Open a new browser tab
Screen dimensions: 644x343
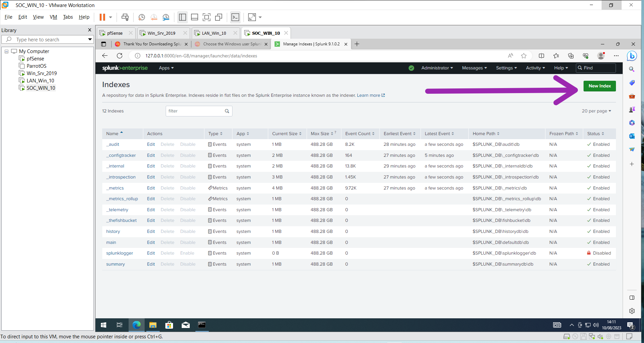click(357, 44)
